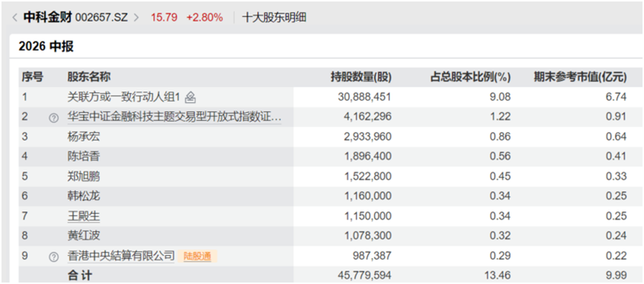Sort by 序号 column header

(x=33, y=76)
